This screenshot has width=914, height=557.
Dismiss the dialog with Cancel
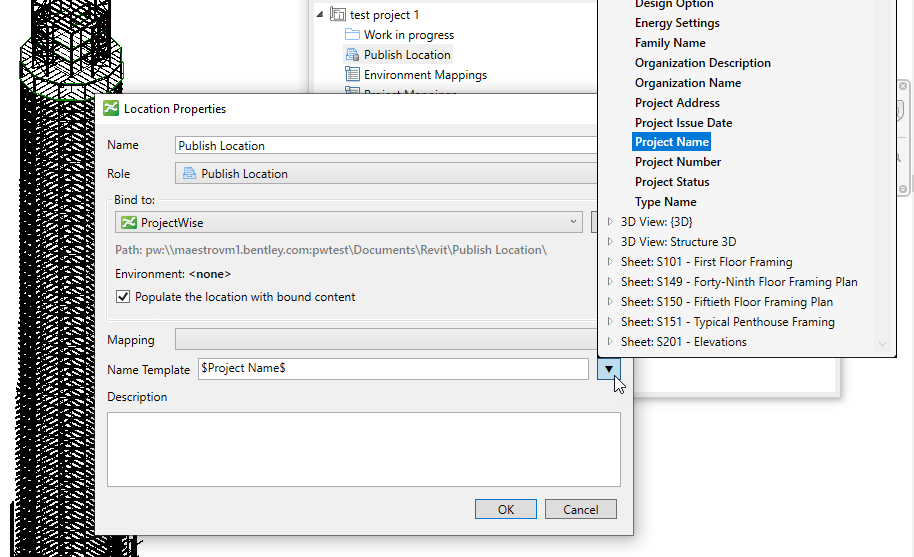[x=581, y=509]
